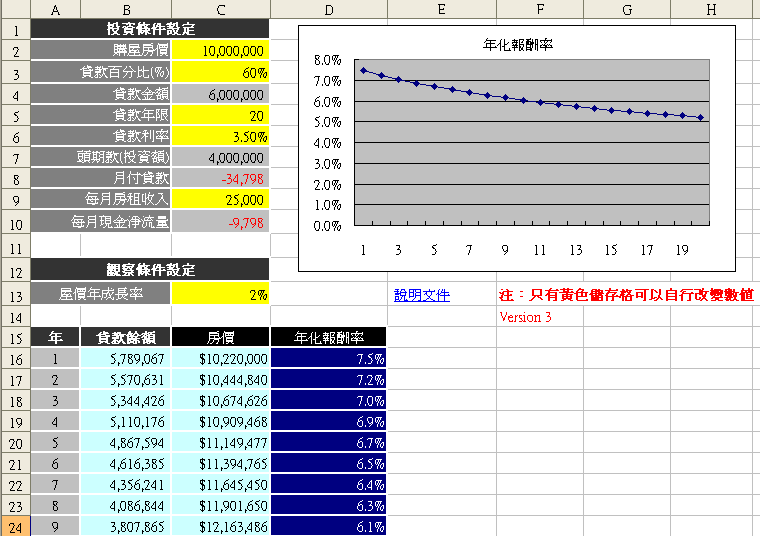This screenshot has height=536, width=760.
Task: Click column H header
Action: click(x=711, y=9)
